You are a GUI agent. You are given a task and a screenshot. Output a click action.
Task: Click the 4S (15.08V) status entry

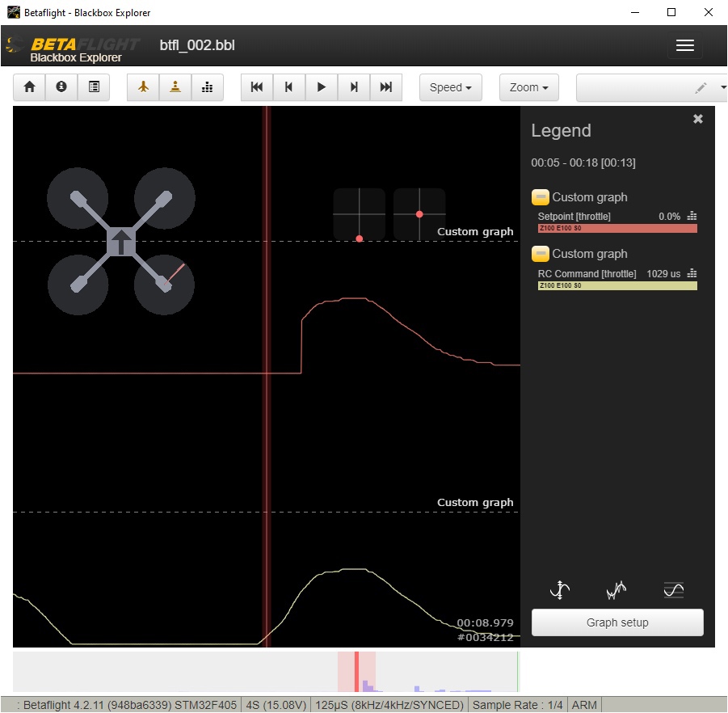click(x=276, y=705)
